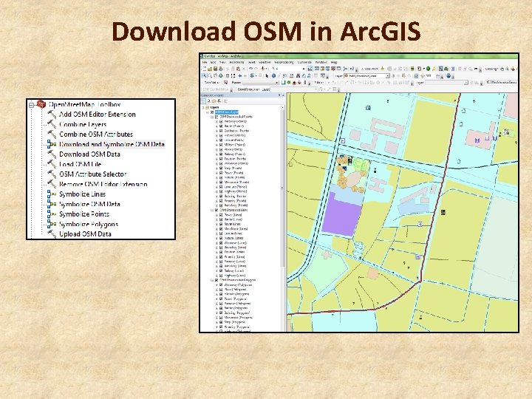The width and height of the screenshot is (532, 399).
Task: Collapse the OSM Downloaded Lines group
Action: [212, 210]
